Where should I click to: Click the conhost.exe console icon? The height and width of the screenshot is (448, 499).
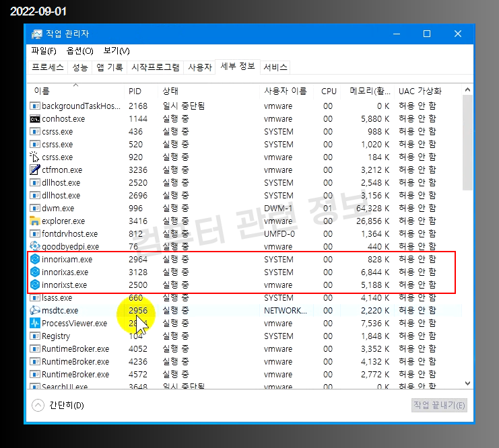point(35,119)
